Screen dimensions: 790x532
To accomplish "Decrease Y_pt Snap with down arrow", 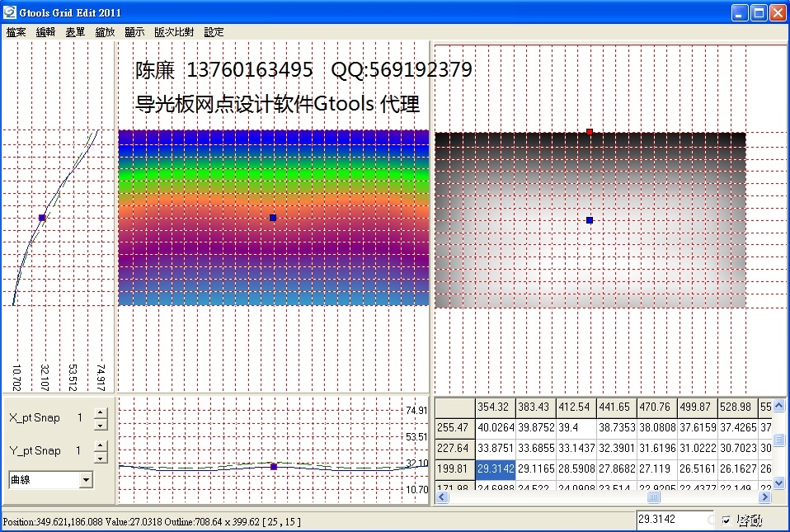I will click(x=101, y=458).
